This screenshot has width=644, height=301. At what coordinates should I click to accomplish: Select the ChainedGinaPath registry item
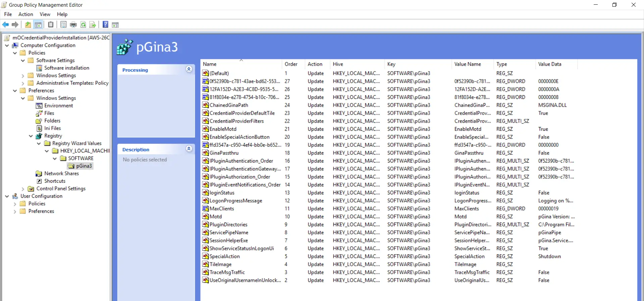[229, 105]
